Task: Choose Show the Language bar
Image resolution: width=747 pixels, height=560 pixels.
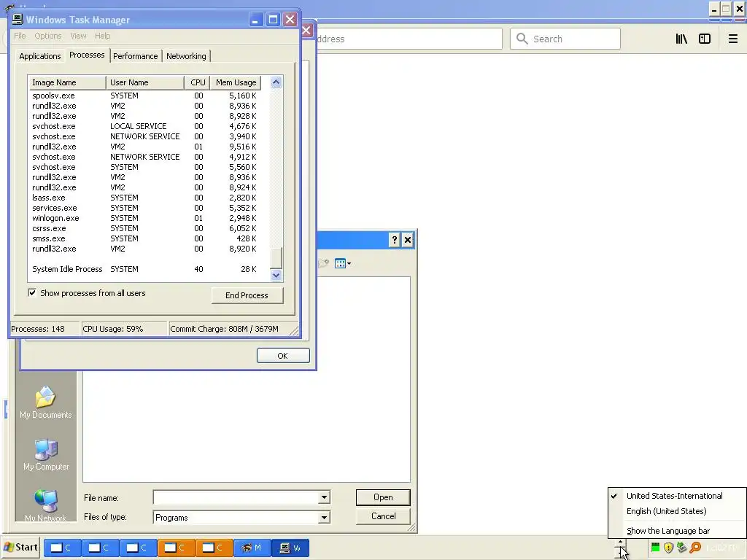Action: 668,531
